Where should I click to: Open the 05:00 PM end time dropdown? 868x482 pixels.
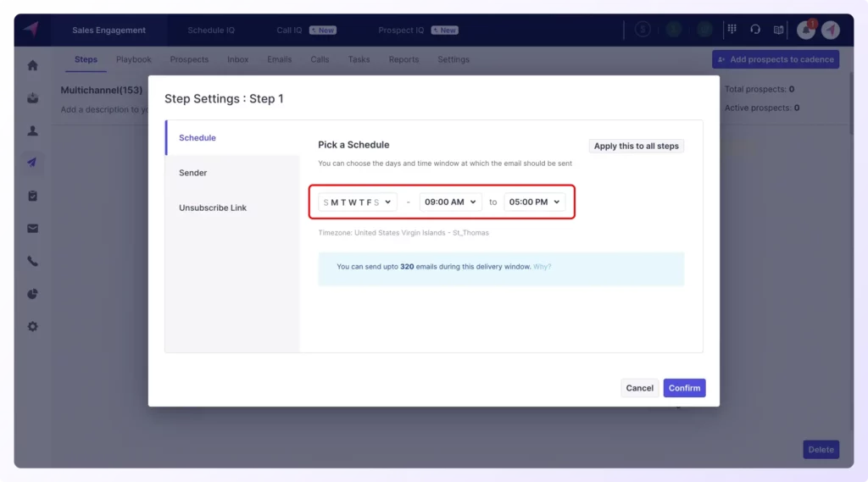535,202
